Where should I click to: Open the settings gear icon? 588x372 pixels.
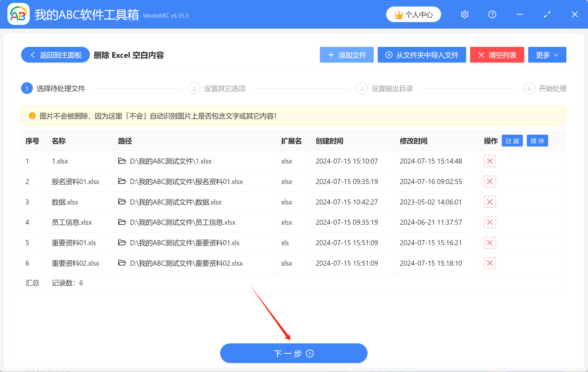pyautogui.click(x=465, y=14)
